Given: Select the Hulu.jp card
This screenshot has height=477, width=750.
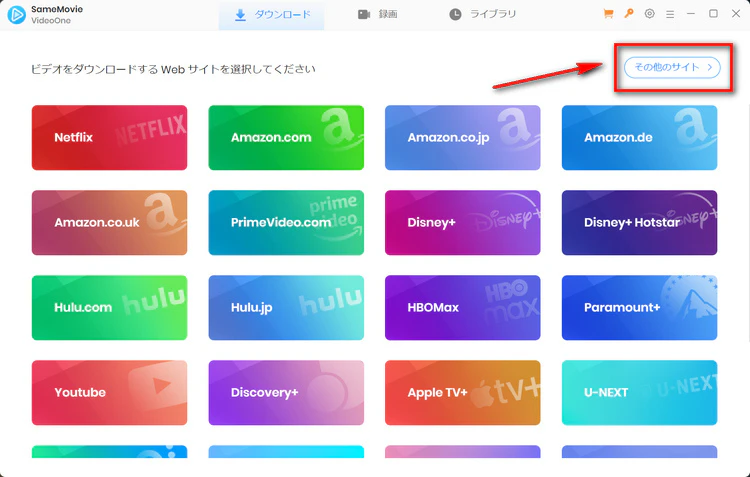Looking at the screenshot, I should (x=286, y=308).
